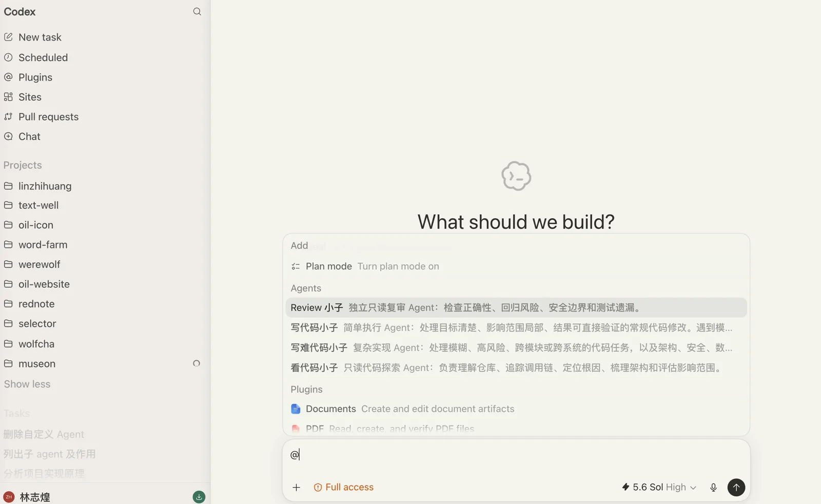Screen dimensions: 821x504
Task: Click the folder icon beside linzhihuang
Action: [x=8, y=186]
